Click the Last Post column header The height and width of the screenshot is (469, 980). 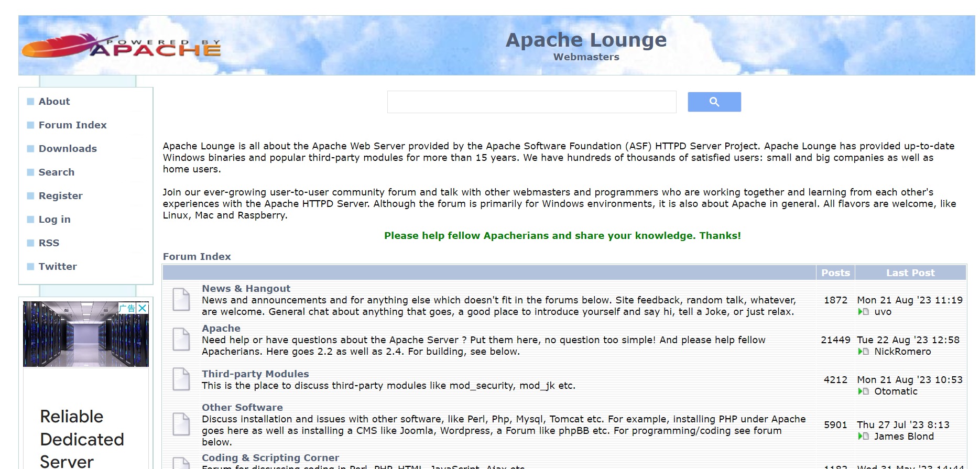point(910,273)
